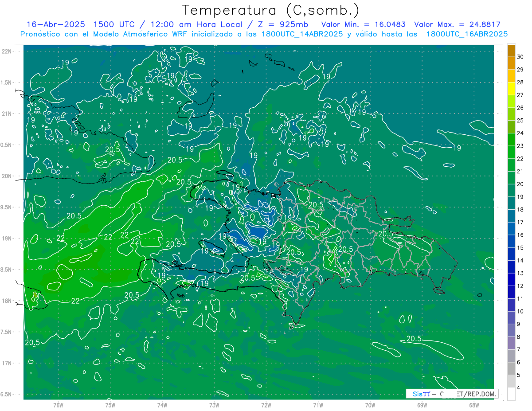
Task: Click 'Valor Max. = 24.8817' text
Action: (458, 24)
